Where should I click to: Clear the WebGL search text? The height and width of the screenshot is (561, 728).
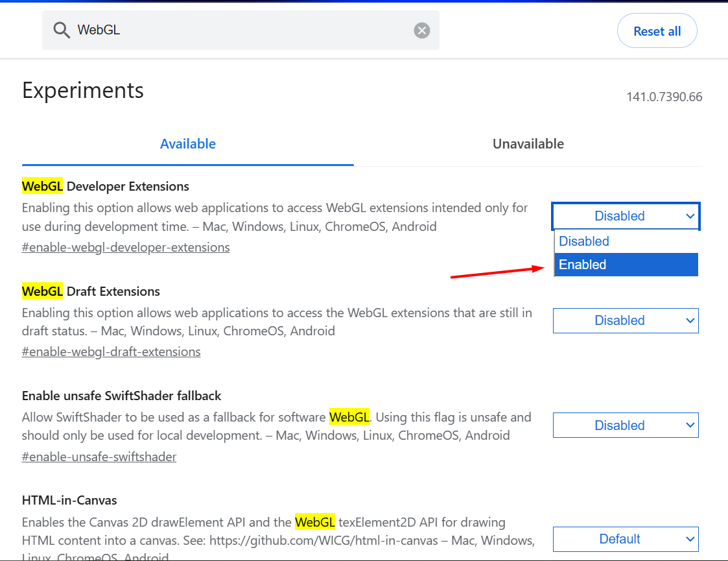coord(422,30)
